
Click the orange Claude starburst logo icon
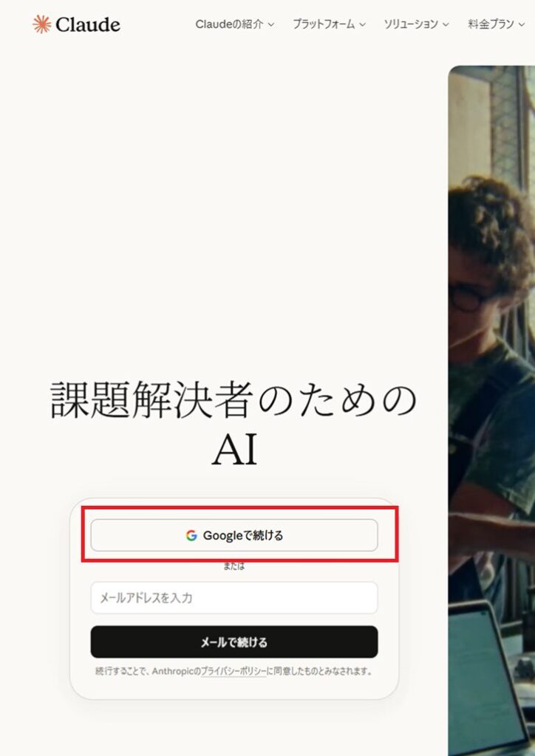pyautogui.click(x=41, y=24)
